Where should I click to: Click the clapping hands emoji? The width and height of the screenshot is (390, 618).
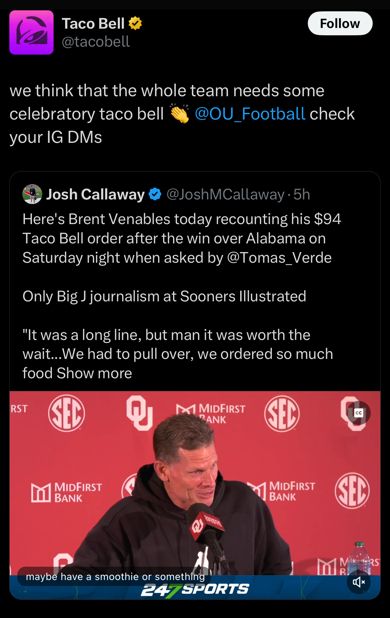(x=179, y=114)
